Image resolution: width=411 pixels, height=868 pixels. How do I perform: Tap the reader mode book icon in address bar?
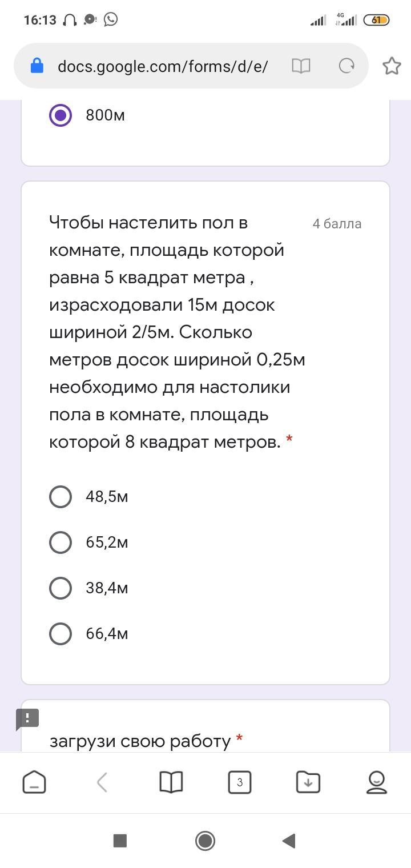[x=301, y=66]
